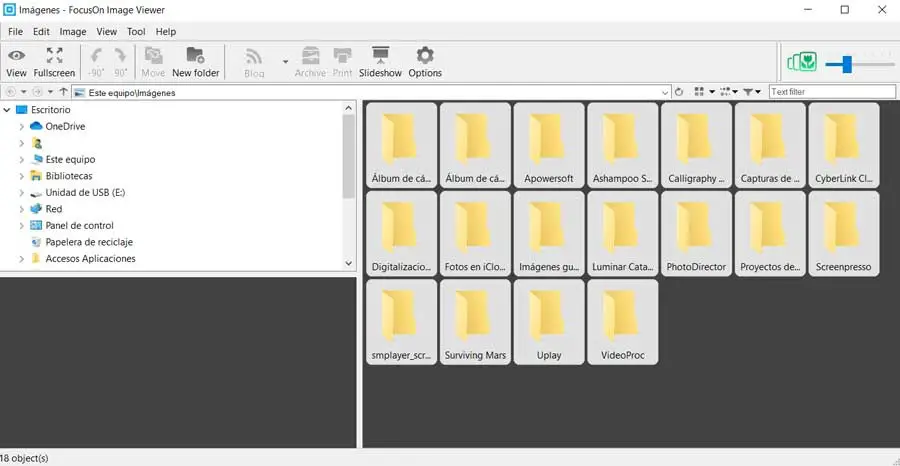Screen dimensions: 900x466
Task: Open the View menu
Action: coord(106,32)
